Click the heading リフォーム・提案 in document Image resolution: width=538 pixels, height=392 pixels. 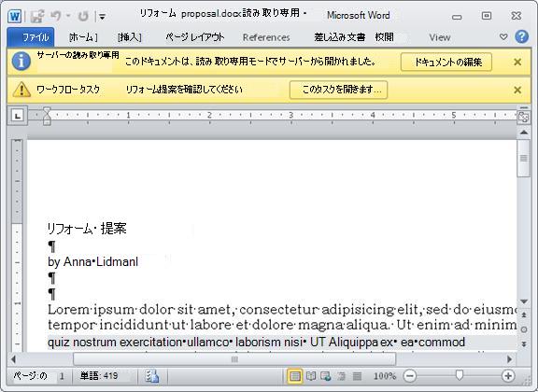pos(87,229)
